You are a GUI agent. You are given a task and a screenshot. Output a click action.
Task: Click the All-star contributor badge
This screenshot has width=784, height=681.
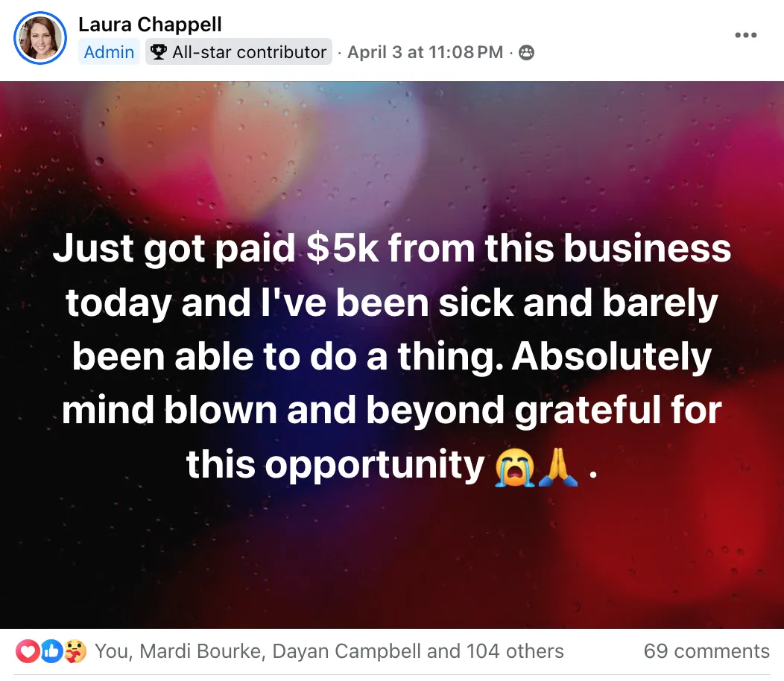pos(239,52)
